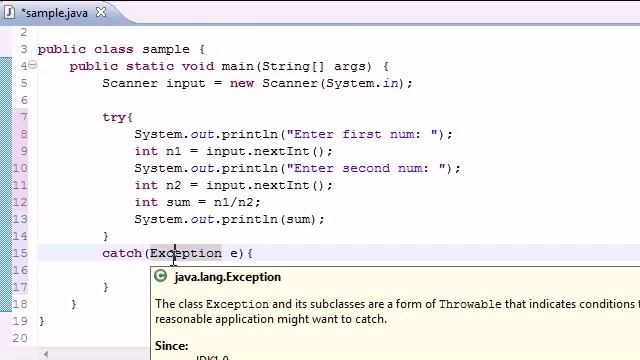Viewport: 640px width, 360px height.
Task: Collapse the main method fold marker
Action: pos(33,64)
